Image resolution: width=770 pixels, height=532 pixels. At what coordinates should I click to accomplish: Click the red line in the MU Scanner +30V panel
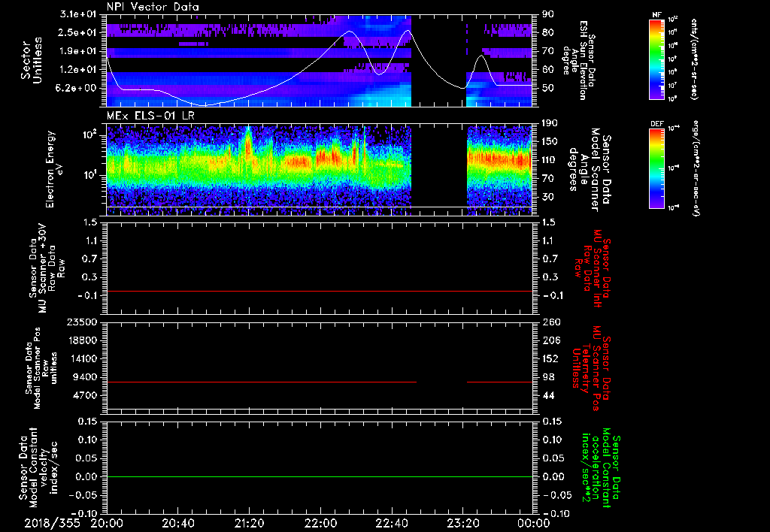(x=319, y=291)
